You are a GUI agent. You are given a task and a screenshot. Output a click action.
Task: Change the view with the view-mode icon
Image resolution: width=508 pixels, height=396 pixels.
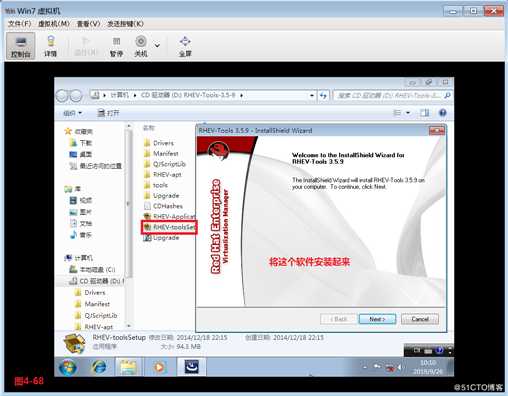pos(397,113)
